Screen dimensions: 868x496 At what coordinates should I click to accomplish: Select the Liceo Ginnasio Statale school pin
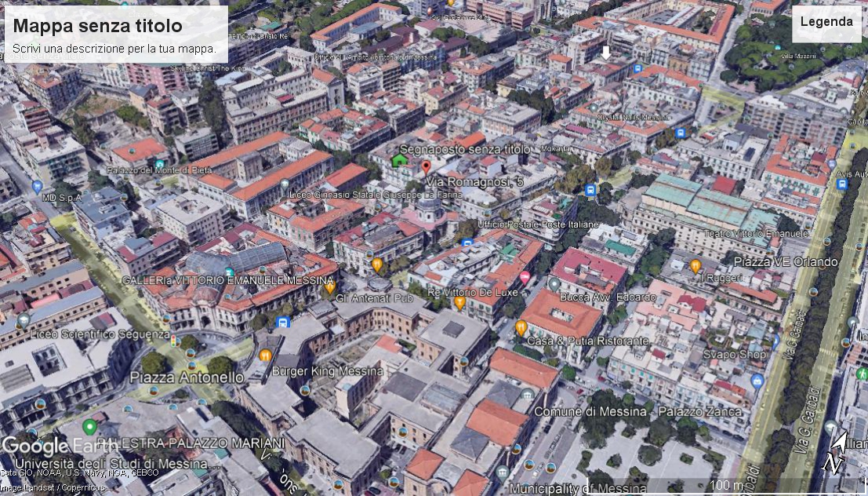285,184
